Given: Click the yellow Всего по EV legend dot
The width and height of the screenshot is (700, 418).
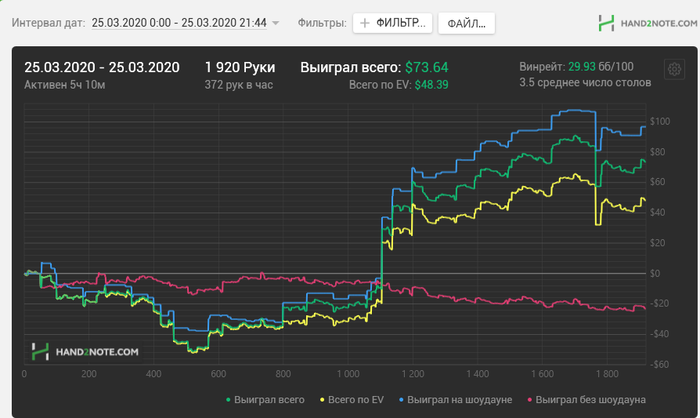Looking at the screenshot, I should (322, 400).
